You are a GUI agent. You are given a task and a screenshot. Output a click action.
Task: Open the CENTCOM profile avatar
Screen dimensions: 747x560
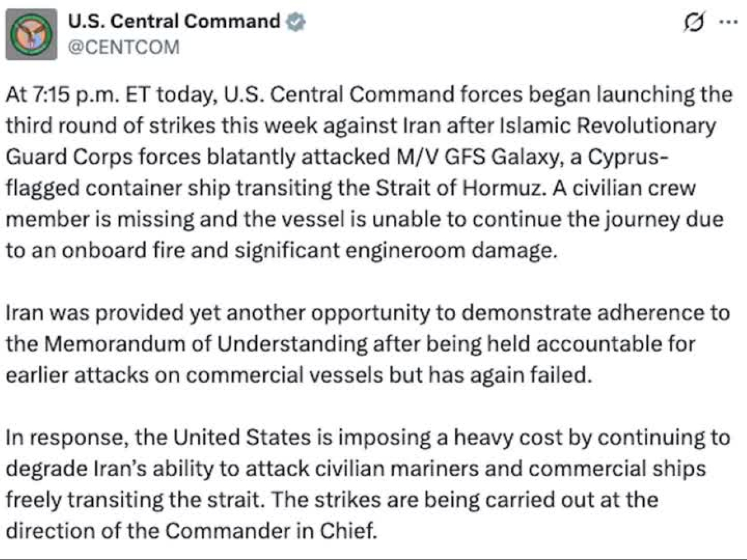click(x=32, y=34)
